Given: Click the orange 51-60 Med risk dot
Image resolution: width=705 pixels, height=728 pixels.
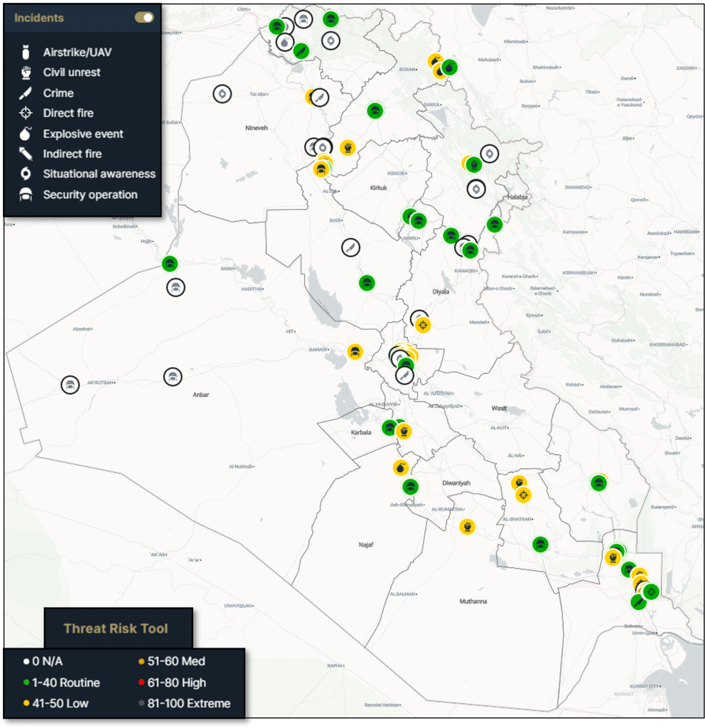Looking at the screenshot, I should 141,662.
